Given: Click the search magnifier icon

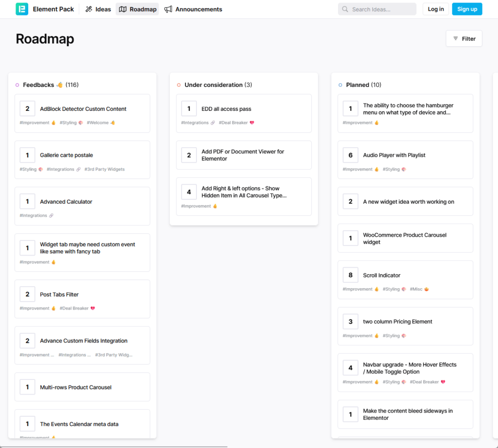Looking at the screenshot, I should [345, 9].
